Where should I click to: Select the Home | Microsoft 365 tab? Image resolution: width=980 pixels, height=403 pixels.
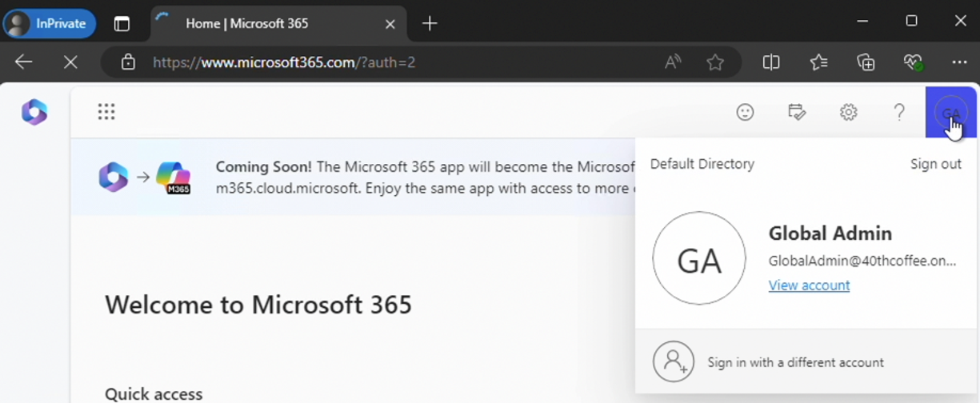[x=278, y=24]
